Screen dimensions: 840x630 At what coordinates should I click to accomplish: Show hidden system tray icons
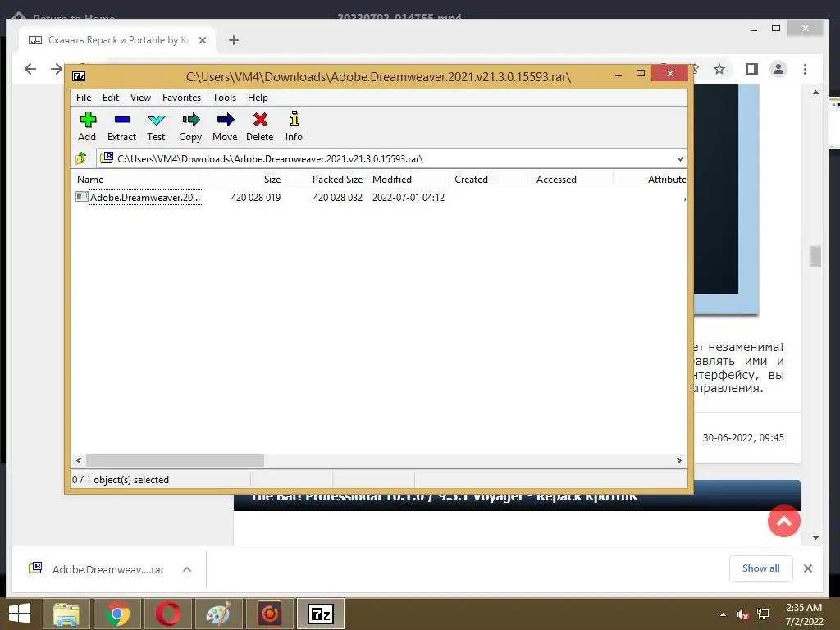point(724,614)
